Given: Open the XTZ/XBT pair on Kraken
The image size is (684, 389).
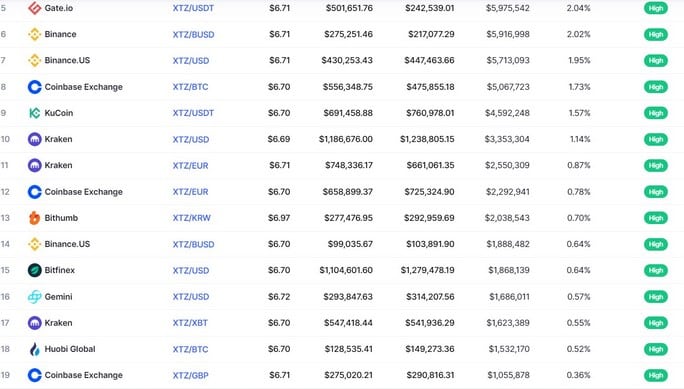Looking at the screenshot, I should 190,323.
